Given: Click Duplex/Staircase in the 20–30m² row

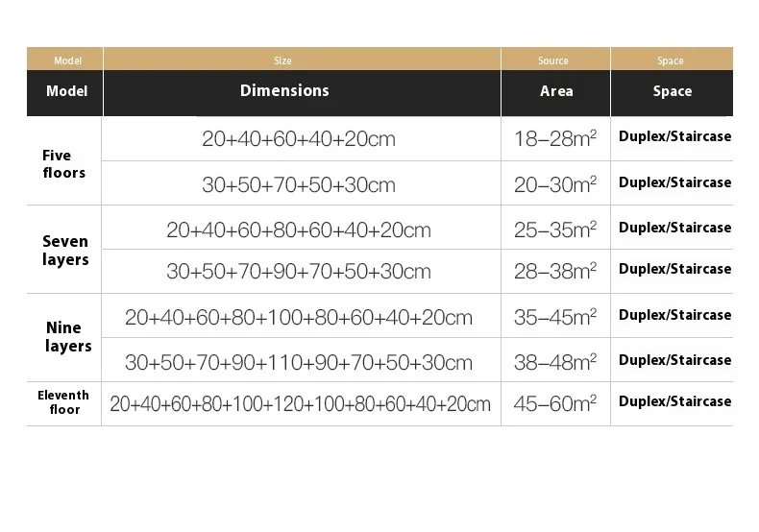Looking at the screenshot, I should tap(674, 182).
